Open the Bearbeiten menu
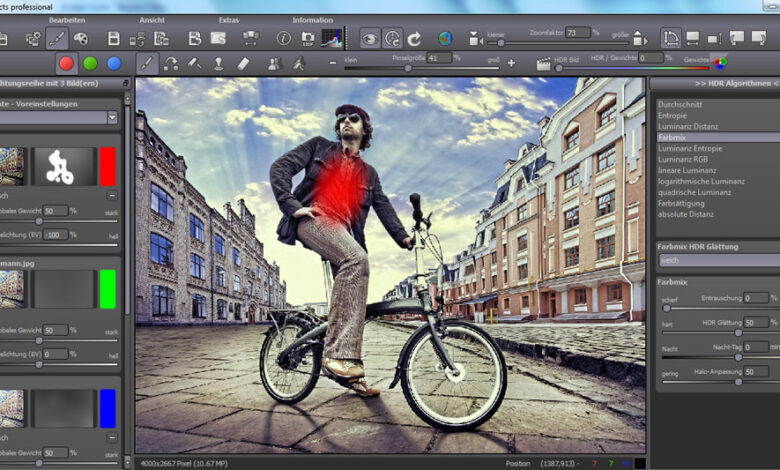 (67, 19)
